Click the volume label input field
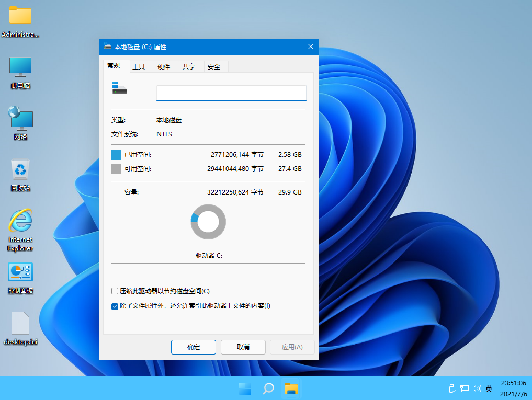The image size is (532, 400). coord(231,92)
